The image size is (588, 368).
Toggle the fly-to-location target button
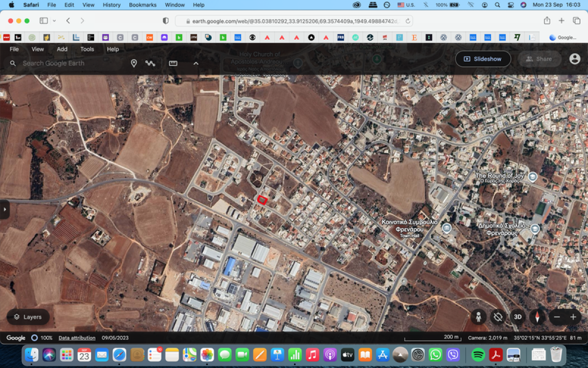tap(498, 317)
